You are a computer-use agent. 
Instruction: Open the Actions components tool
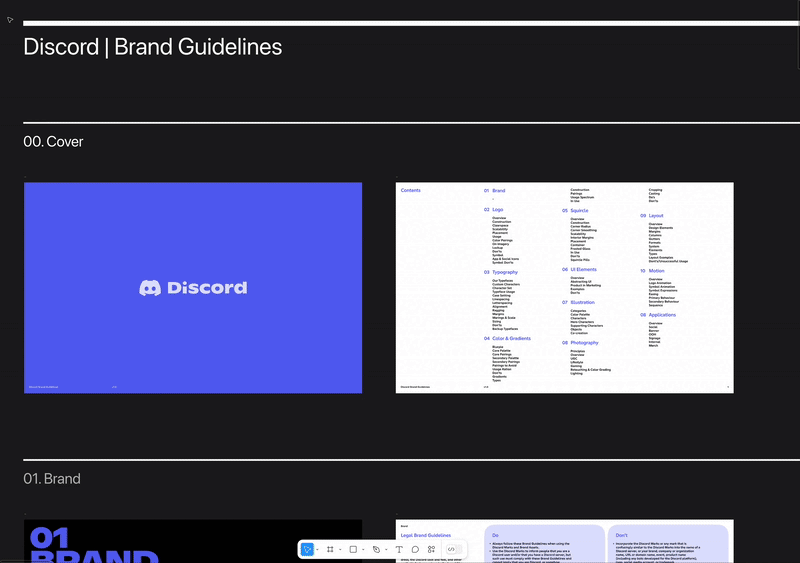432,549
